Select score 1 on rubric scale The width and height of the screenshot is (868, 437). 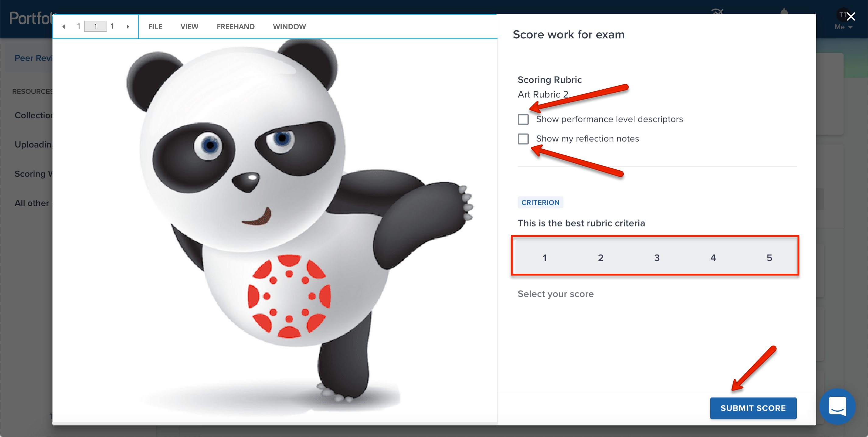coord(545,258)
